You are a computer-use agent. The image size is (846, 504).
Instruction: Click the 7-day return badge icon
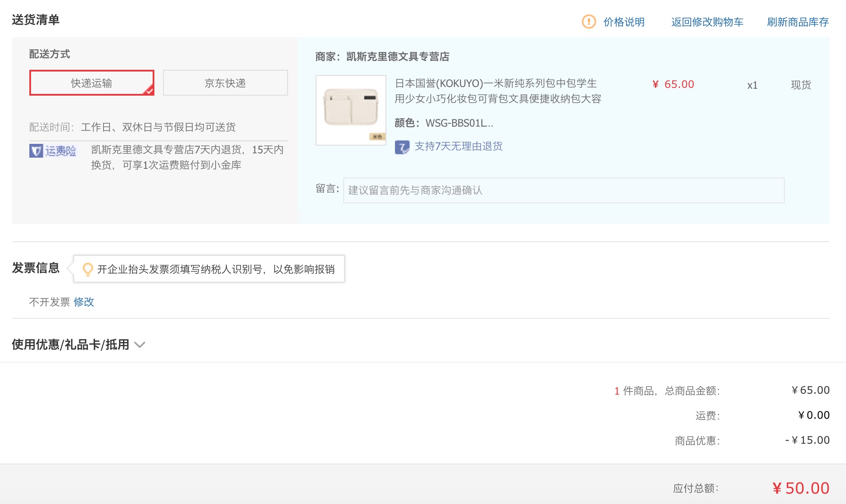(x=402, y=147)
